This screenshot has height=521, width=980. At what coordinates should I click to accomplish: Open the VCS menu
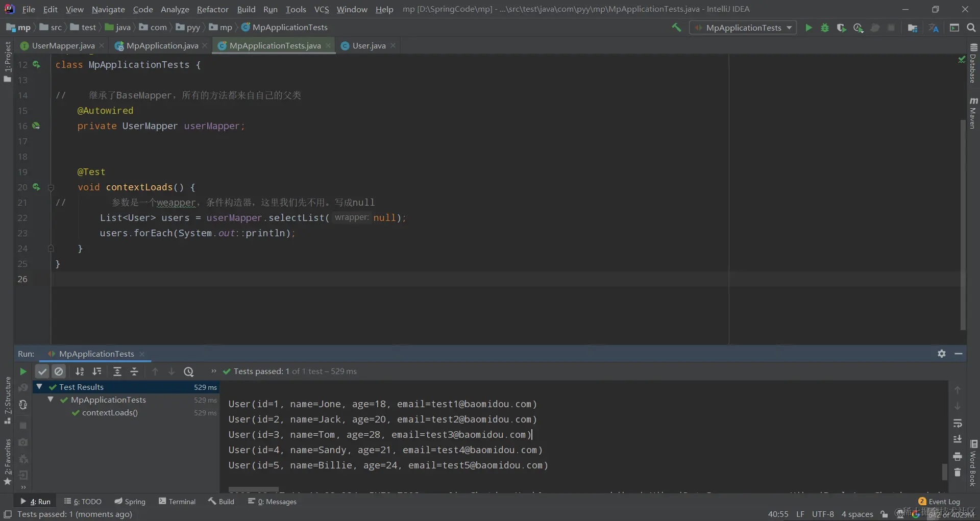[x=322, y=9]
